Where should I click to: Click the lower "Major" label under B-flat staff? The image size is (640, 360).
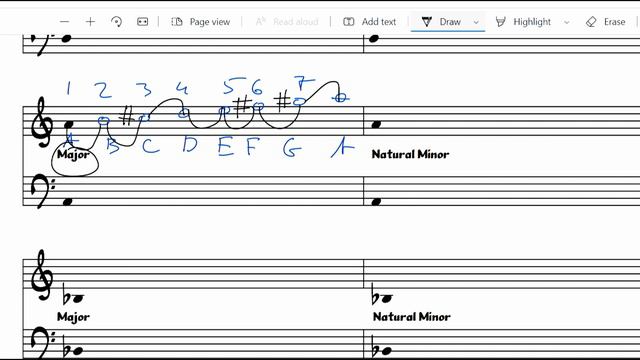coord(73,317)
